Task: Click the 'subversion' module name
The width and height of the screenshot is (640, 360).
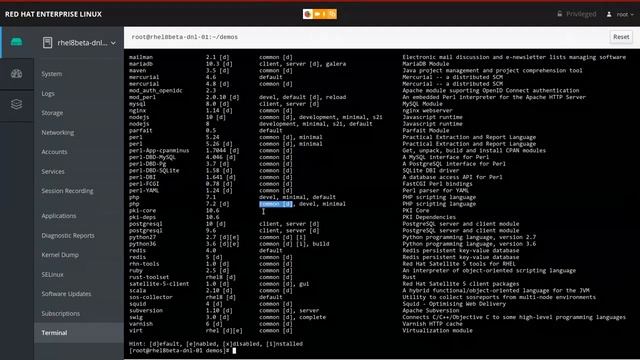Action: click(x=146, y=311)
